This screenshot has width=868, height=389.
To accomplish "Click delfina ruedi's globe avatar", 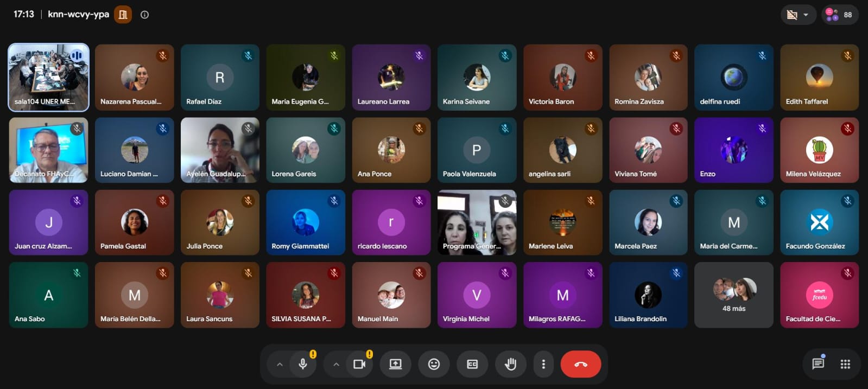I will pos(734,77).
